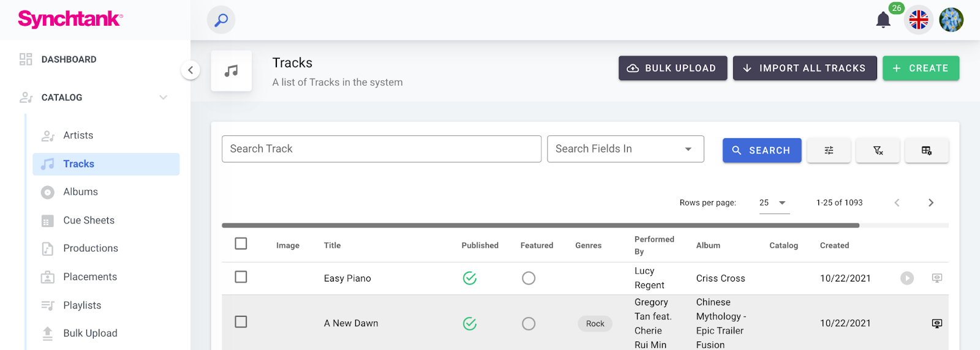Open Cue Sheets from the sidebar

(x=88, y=220)
